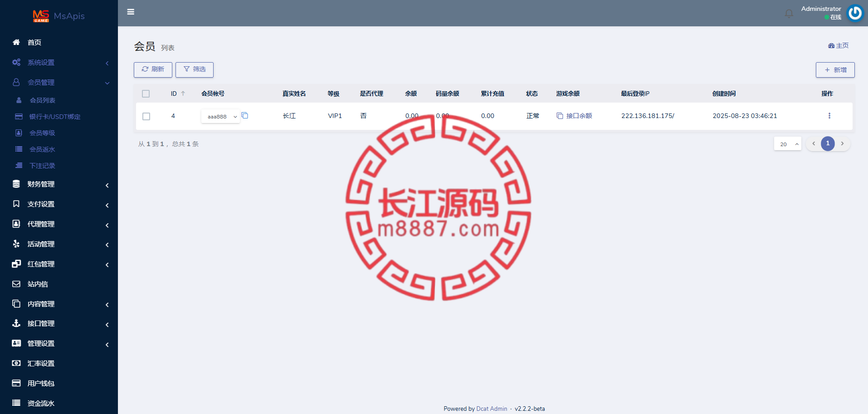Click the 2025-08-23 03:46:21 timestamp
The width and height of the screenshot is (868, 414).
pos(745,116)
